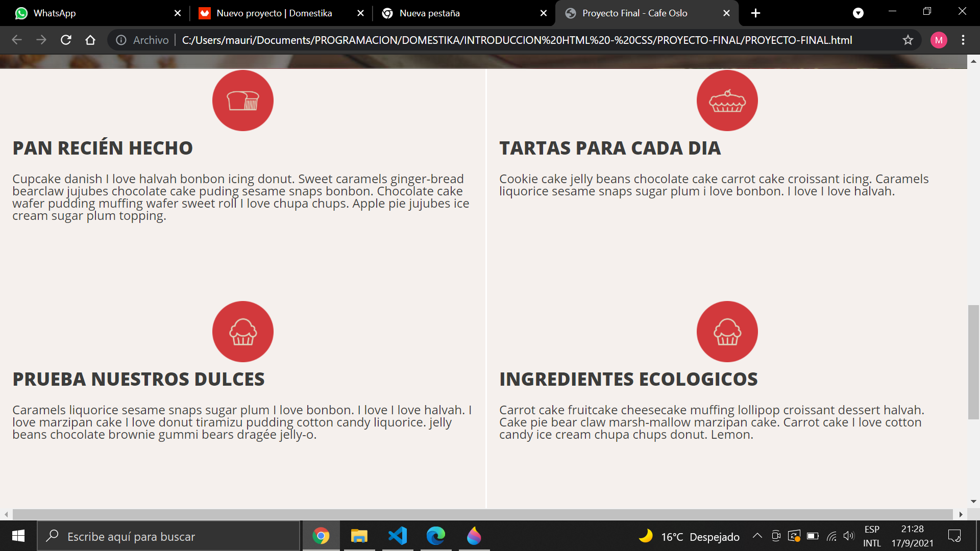Click the cupcake icon above Ingredientes Ecologicos
Image resolution: width=980 pixels, height=551 pixels.
727,332
